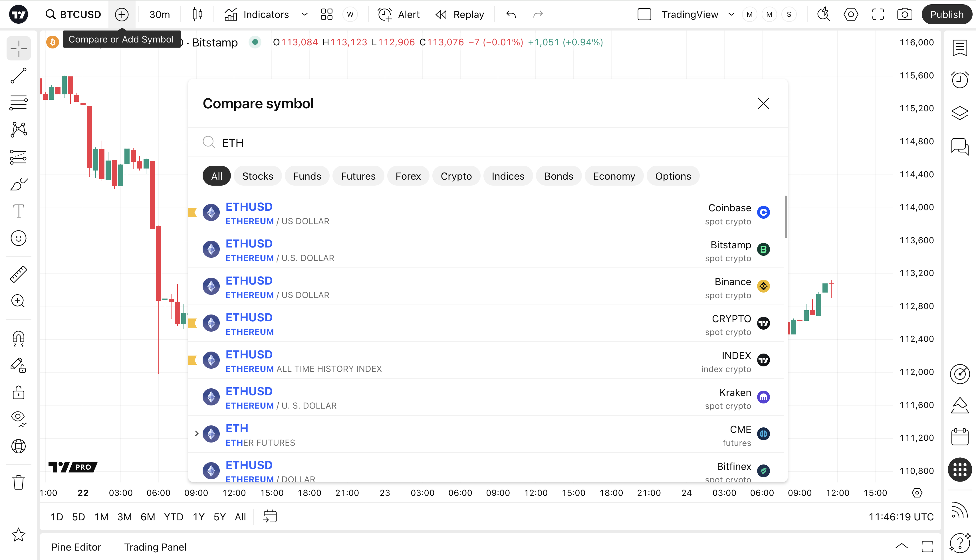Screen dimensions: 976x560
Task: Select the Text annotation tool
Action: tap(19, 211)
